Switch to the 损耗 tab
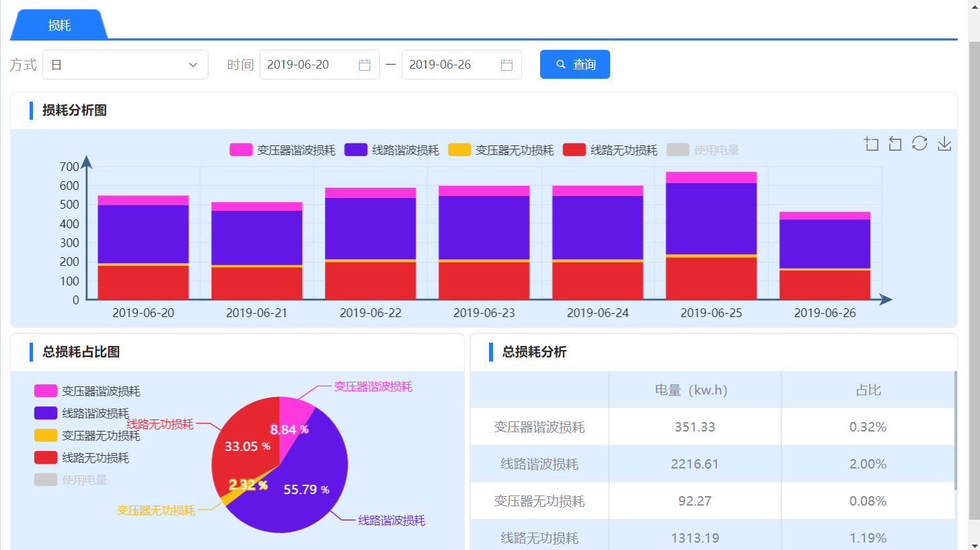The height and width of the screenshot is (550, 980). (x=59, y=25)
